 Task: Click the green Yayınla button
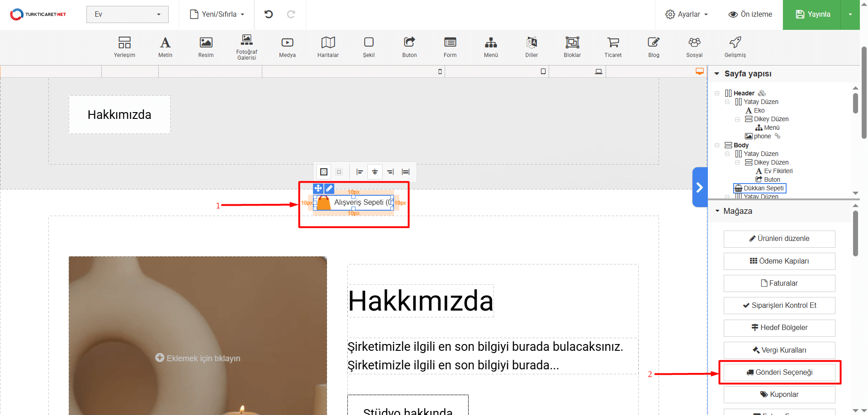click(812, 14)
